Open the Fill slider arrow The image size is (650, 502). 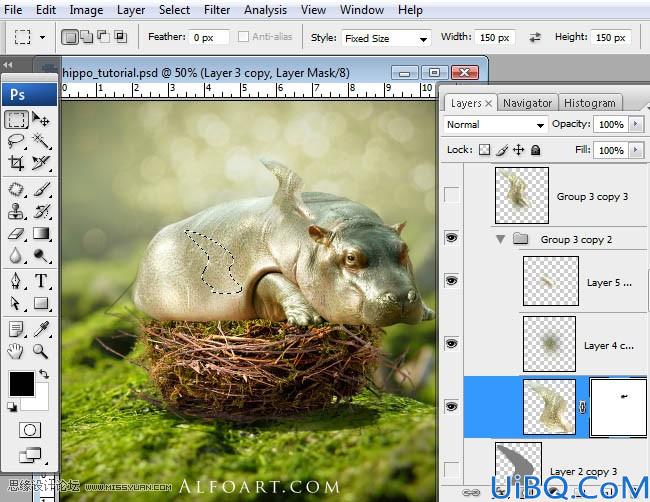tap(636, 150)
